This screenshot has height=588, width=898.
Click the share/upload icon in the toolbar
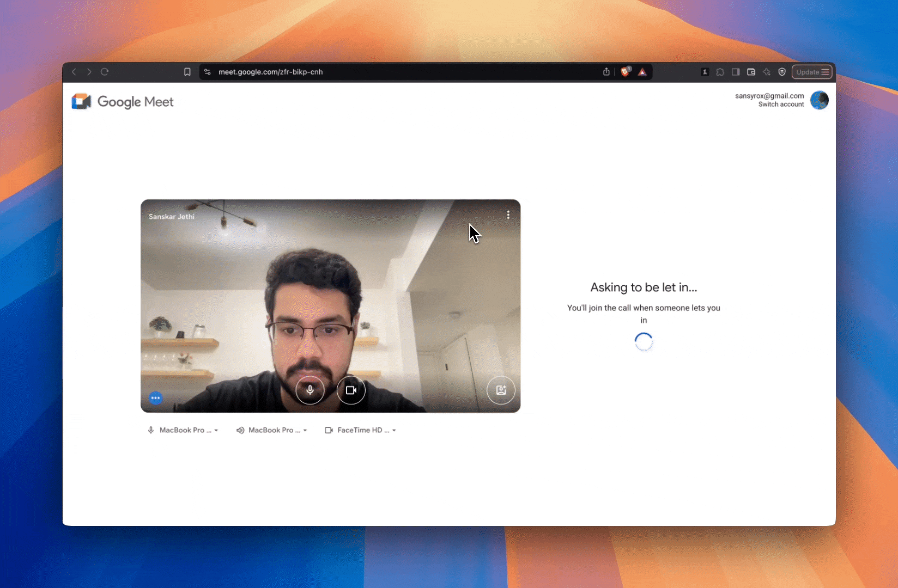pyautogui.click(x=606, y=71)
